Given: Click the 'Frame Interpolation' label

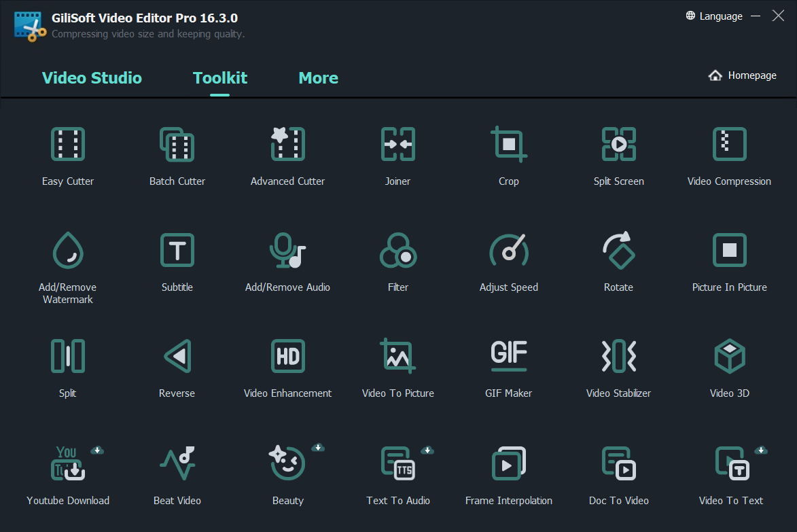Looking at the screenshot, I should (x=509, y=501).
